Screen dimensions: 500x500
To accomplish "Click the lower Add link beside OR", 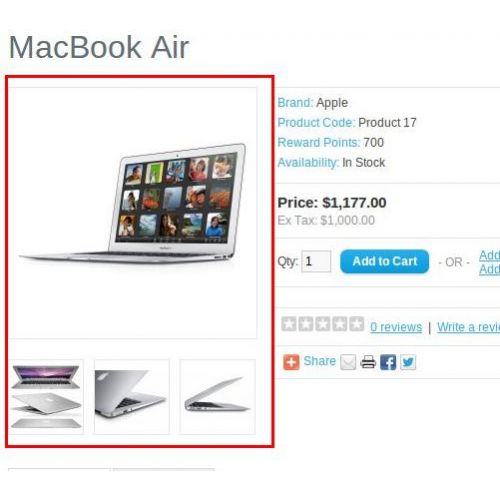I will pos(489,269).
